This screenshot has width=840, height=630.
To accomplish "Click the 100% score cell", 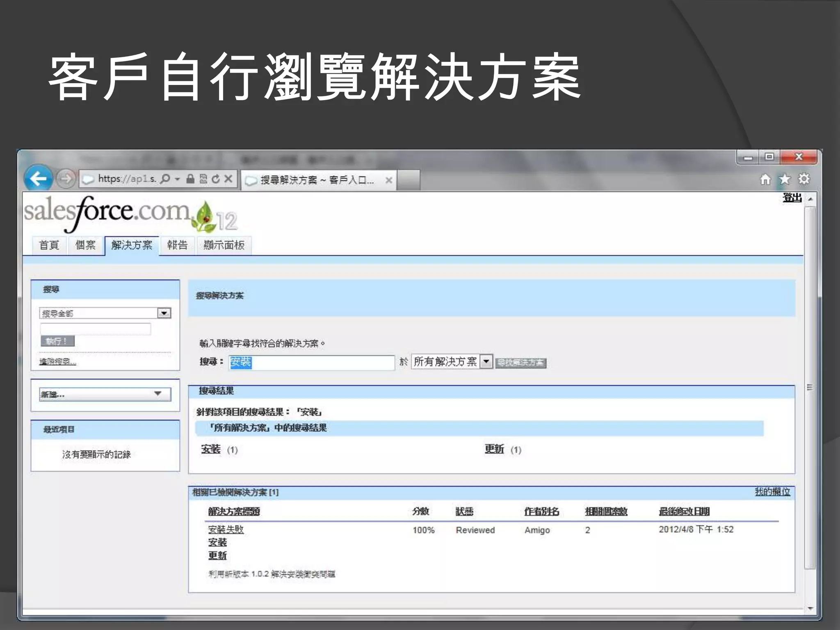I will (x=424, y=530).
